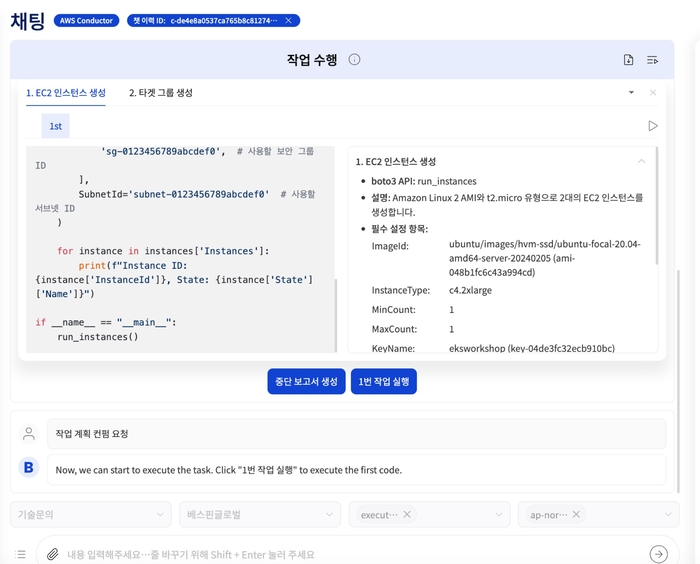Click the 1번 작업 실행 button
This screenshot has height=564, width=700.
(x=383, y=382)
